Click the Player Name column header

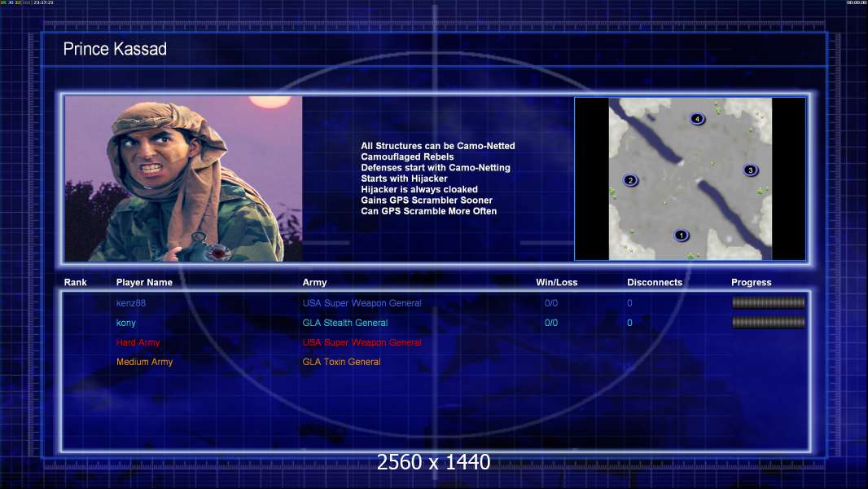(144, 283)
